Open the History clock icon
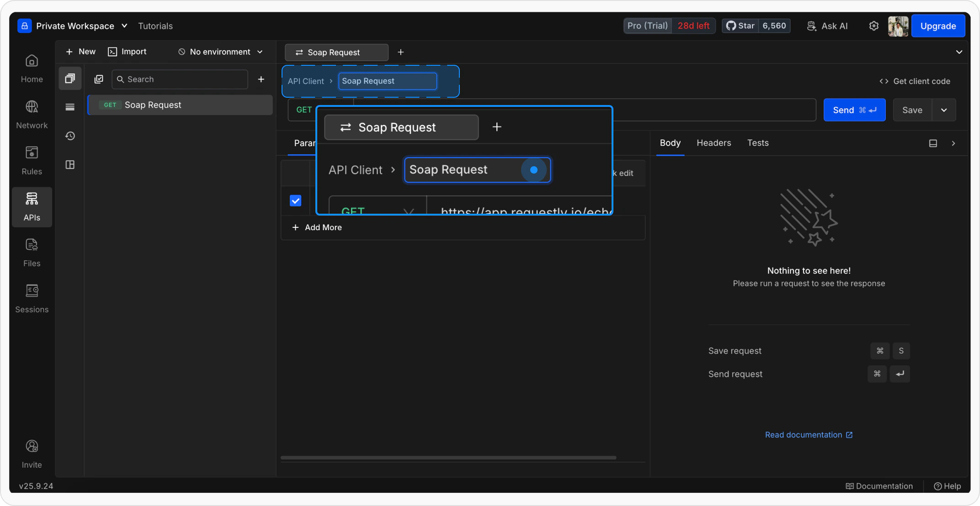Screen dimensions: 980x506 coord(70,136)
